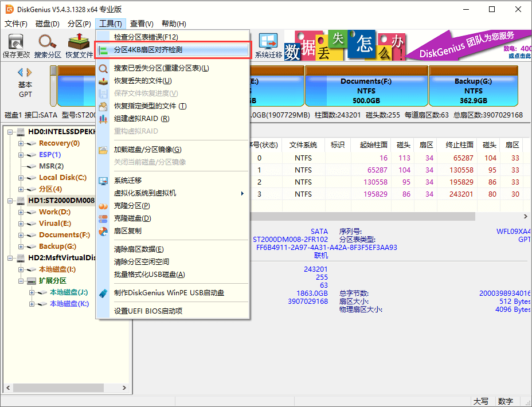
Task: Click serial number WFL09XA4 text
Action: (x=513, y=232)
